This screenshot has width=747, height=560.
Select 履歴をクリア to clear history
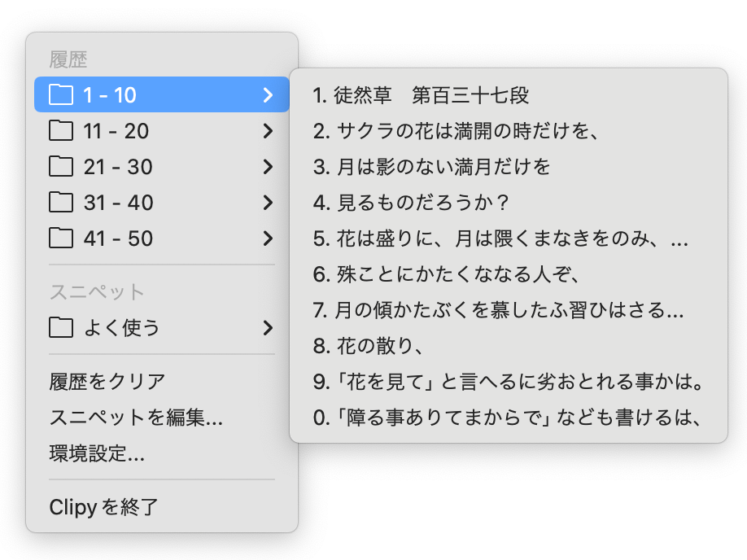click(107, 382)
